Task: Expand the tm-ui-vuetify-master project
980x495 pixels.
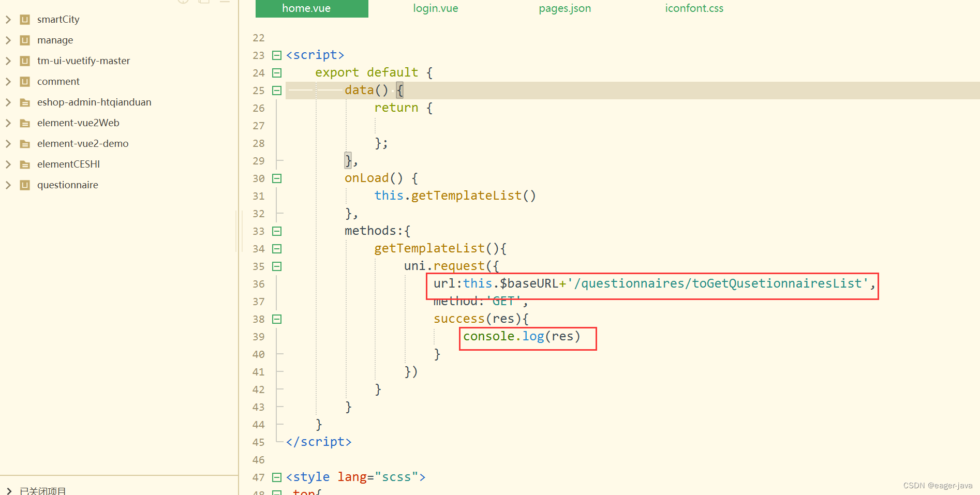Action: [8, 61]
